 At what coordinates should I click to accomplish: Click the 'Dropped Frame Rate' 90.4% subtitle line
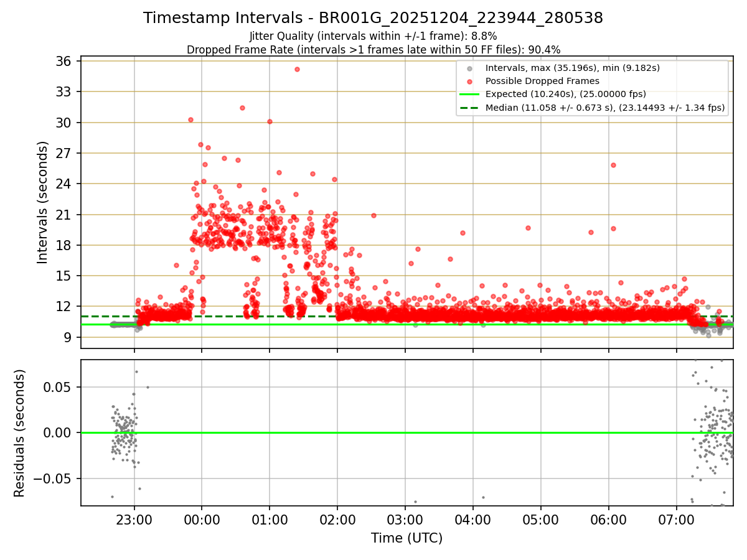pyautogui.click(x=374, y=50)
